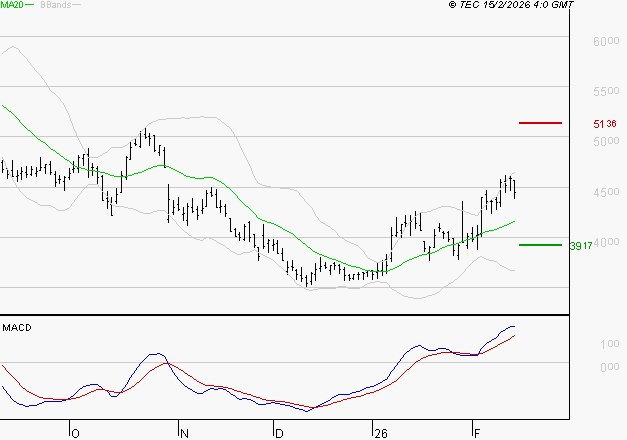Click the MACD panel label
The width and height of the screenshot is (627, 440).
(17, 328)
